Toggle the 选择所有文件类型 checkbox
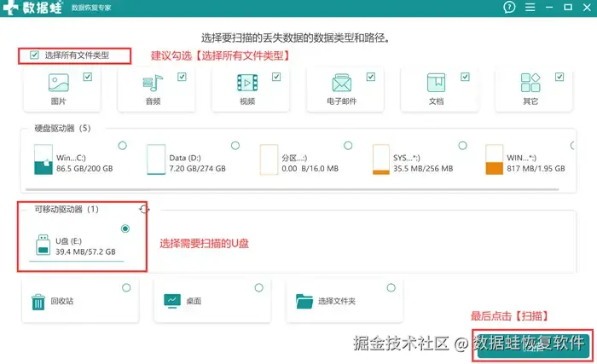The image size is (597, 364). coord(34,55)
